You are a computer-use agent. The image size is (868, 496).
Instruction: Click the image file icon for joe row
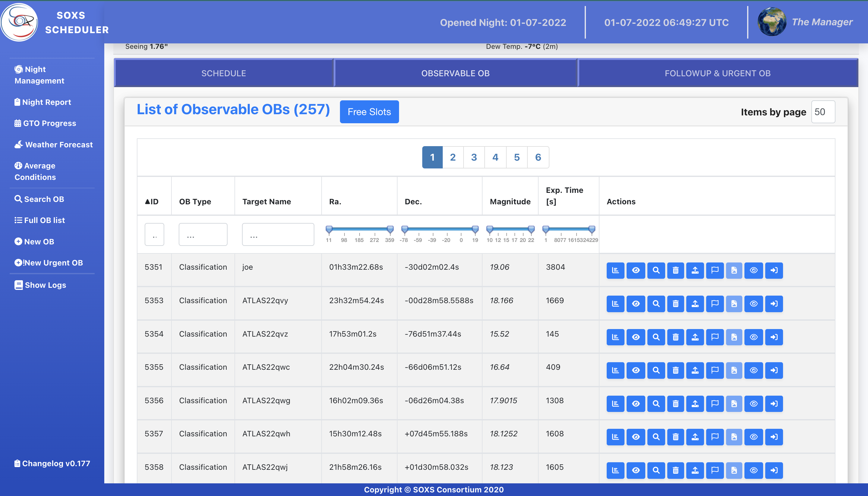tap(734, 270)
